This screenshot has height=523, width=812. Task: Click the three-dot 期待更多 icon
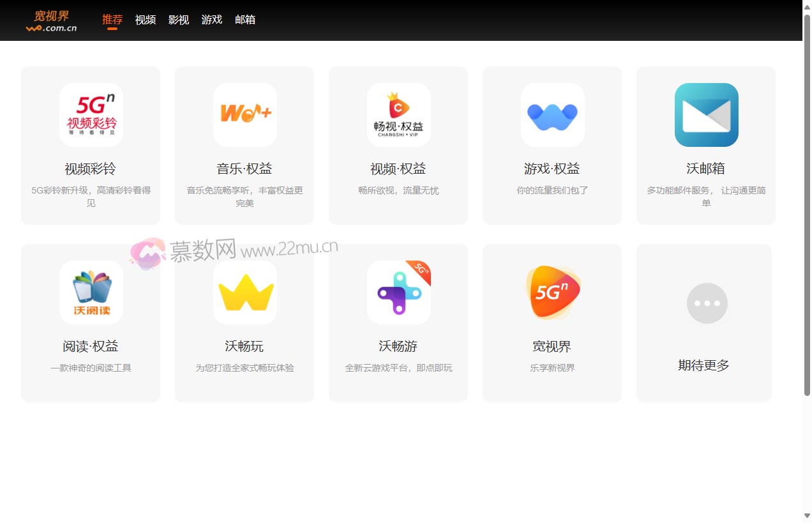pyautogui.click(x=707, y=303)
